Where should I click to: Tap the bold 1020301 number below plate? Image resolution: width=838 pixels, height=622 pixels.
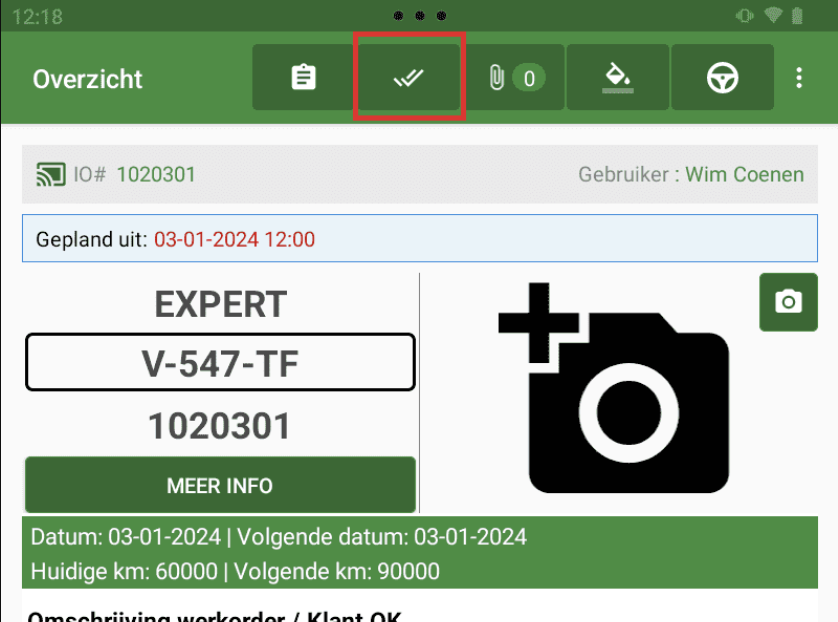point(219,426)
